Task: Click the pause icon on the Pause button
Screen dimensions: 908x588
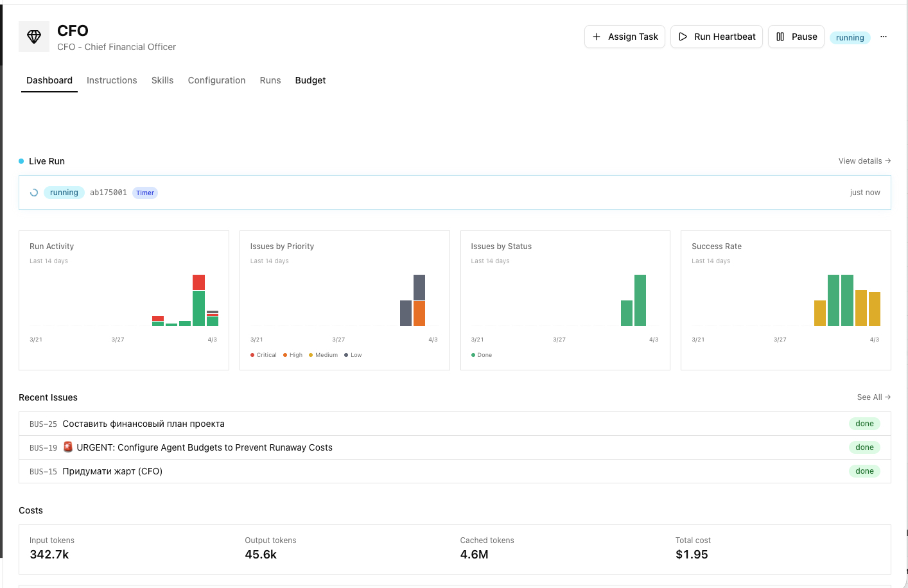Action: click(778, 37)
